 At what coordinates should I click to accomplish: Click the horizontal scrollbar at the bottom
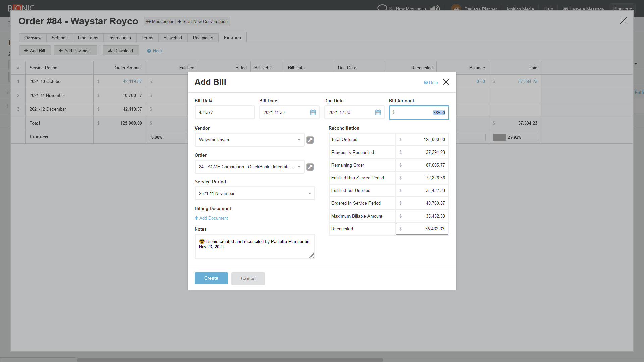[229, 360]
